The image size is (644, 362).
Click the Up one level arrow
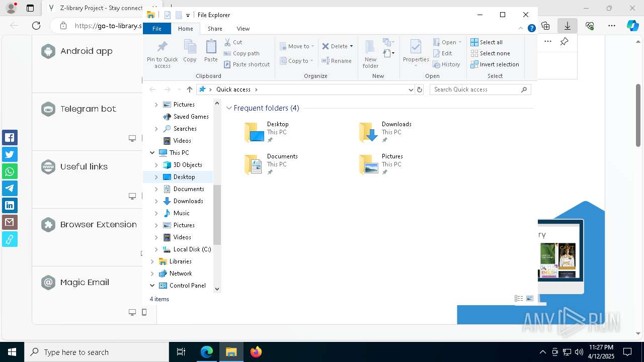pyautogui.click(x=189, y=89)
